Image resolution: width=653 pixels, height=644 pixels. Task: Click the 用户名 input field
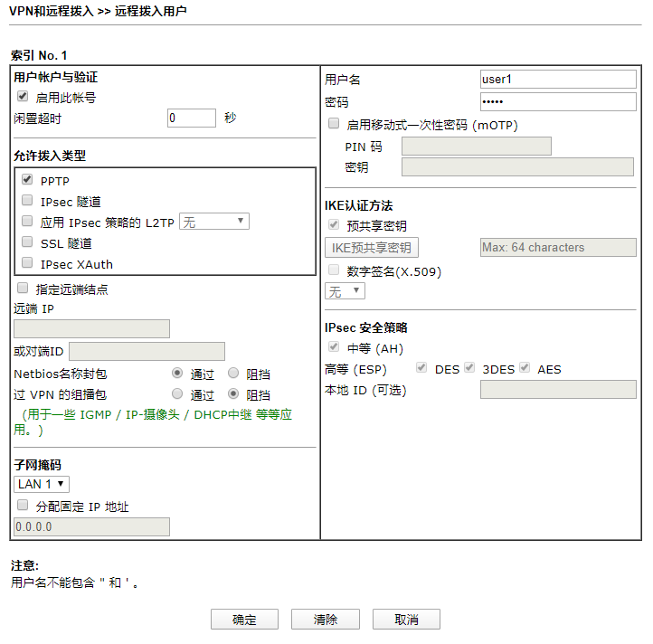click(558, 80)
